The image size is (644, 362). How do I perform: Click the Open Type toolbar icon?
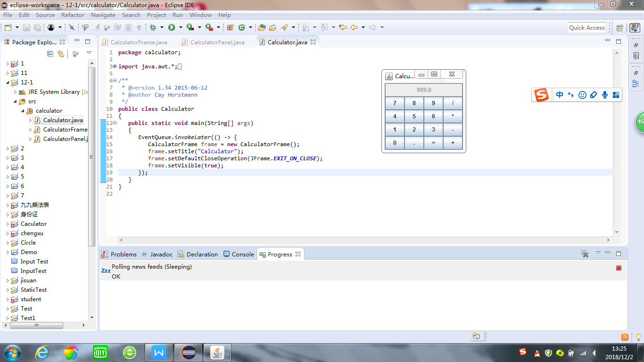(x=262, y=27)
